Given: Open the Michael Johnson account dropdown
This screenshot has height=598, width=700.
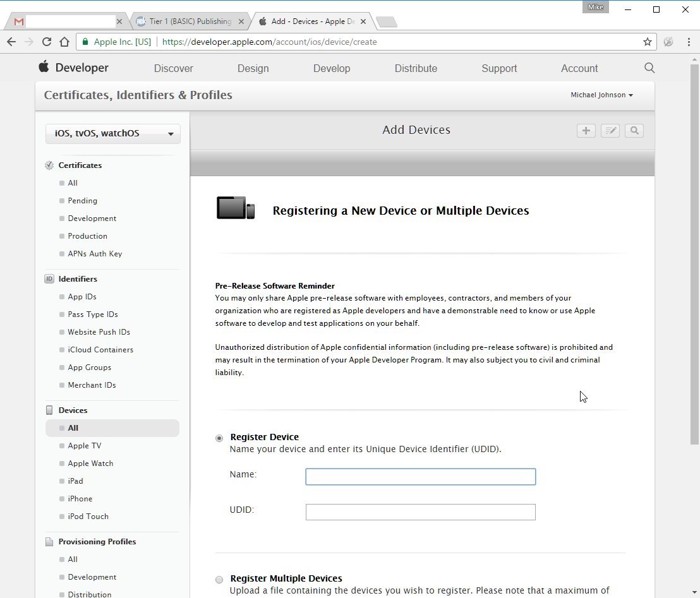Looking at the screenshot, I should [602, 95].
